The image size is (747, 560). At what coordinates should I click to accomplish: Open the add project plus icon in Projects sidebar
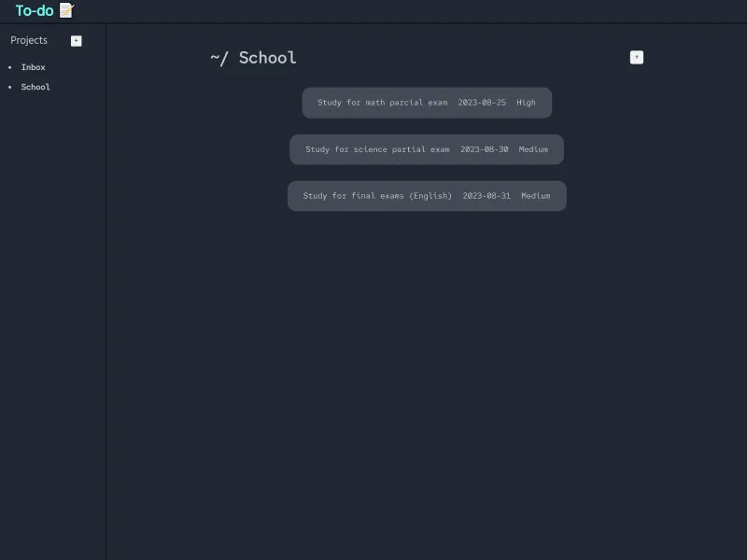click(x=76, y=40)
